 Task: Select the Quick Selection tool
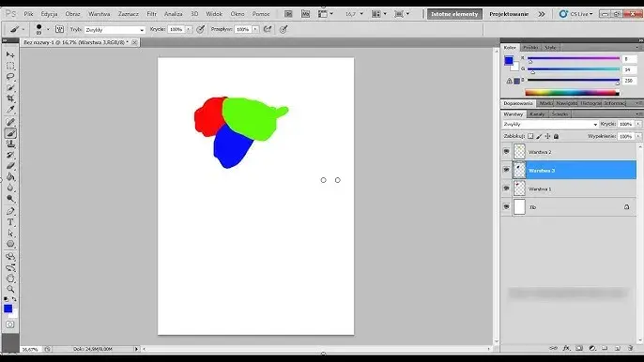[10, 87]
